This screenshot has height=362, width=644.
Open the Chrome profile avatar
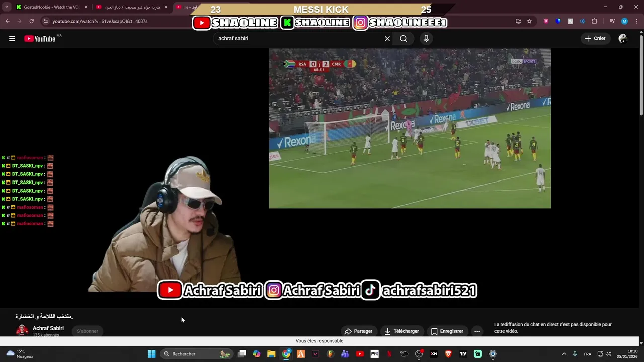point(624,21)
